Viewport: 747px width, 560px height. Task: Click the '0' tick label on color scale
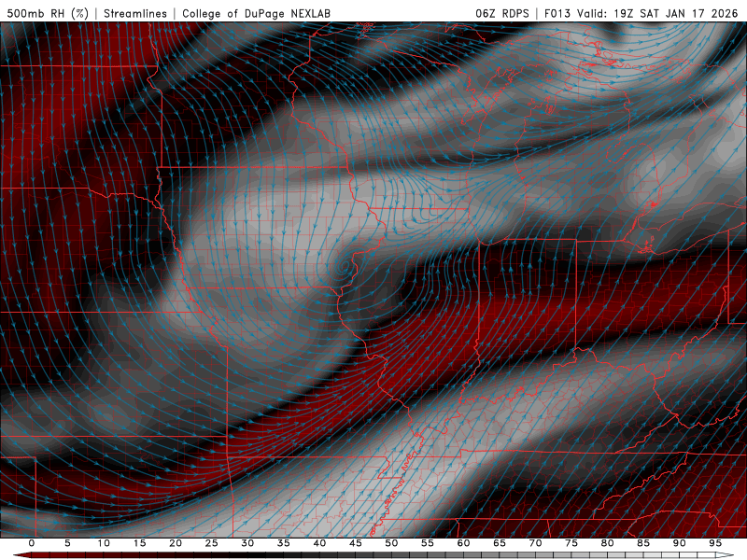[x=32, y=543]
